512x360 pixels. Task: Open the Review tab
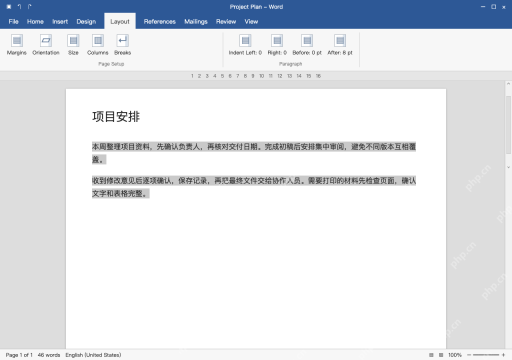pos(226,22)
